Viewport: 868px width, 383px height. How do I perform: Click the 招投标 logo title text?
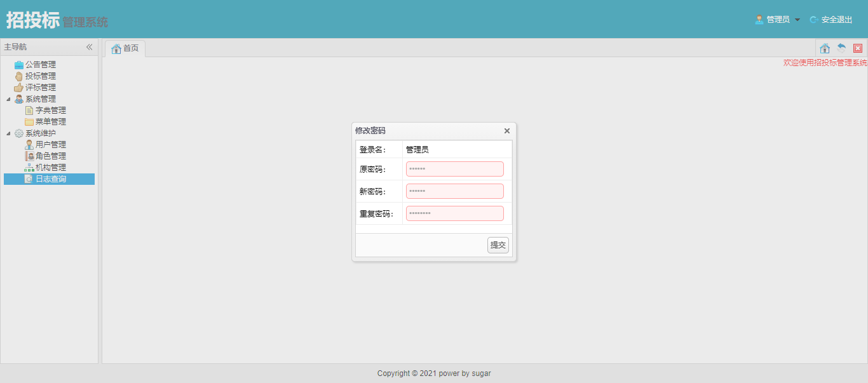(x=33, y=20)
